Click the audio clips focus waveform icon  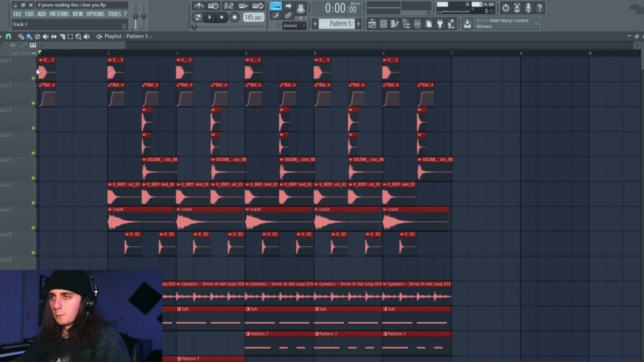pos(13,45)
